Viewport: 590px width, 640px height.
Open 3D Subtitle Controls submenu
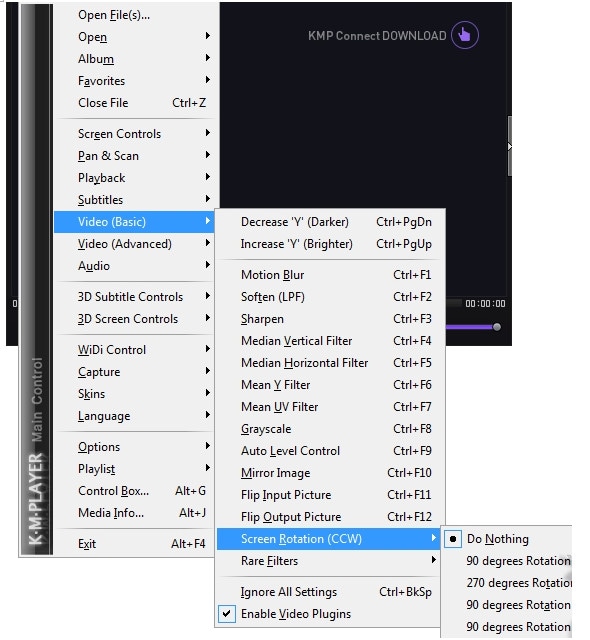pos(134,297)
